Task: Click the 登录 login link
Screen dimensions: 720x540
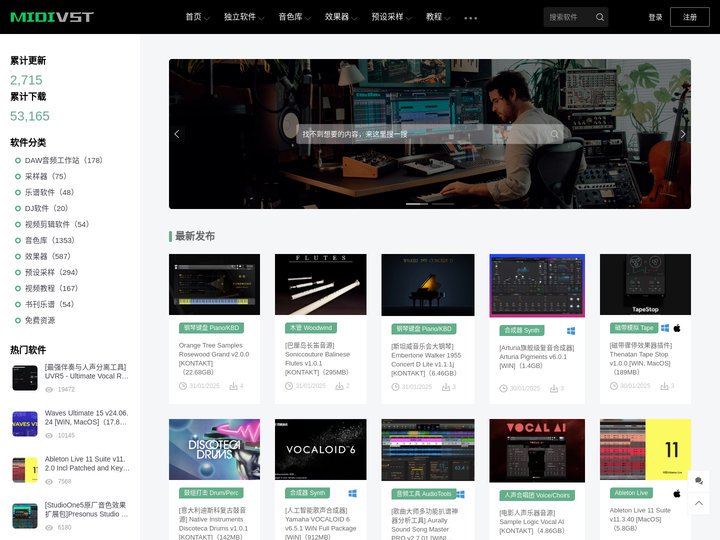Action: 655,17
